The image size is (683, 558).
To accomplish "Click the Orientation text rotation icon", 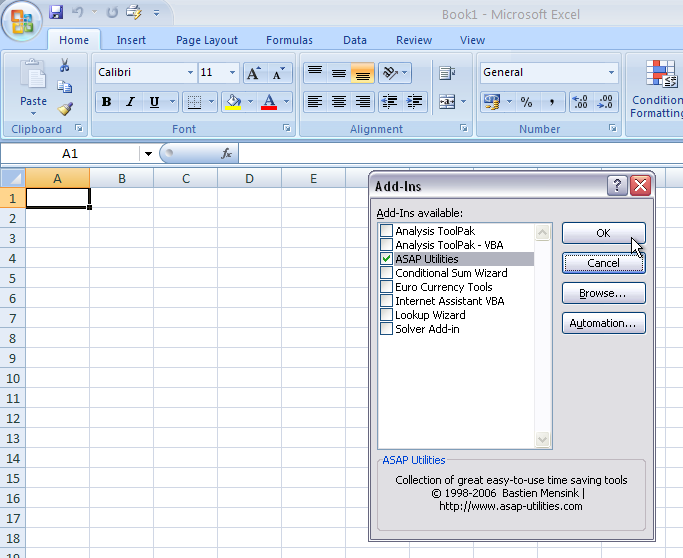I will [390, 73].
